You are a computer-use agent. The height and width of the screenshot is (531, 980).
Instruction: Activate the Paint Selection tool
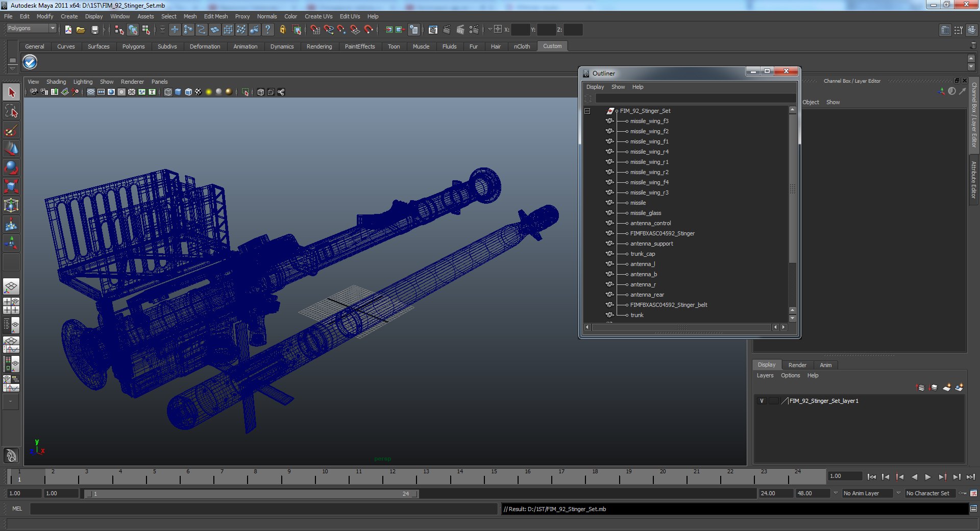11,130
